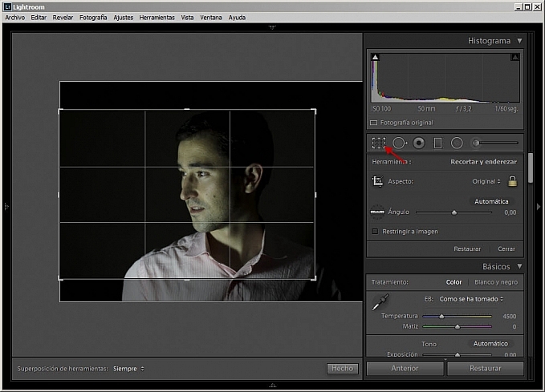Select the Red Eye correction tool
Viewport: 545px width, 392px height.
pos(419,143)
